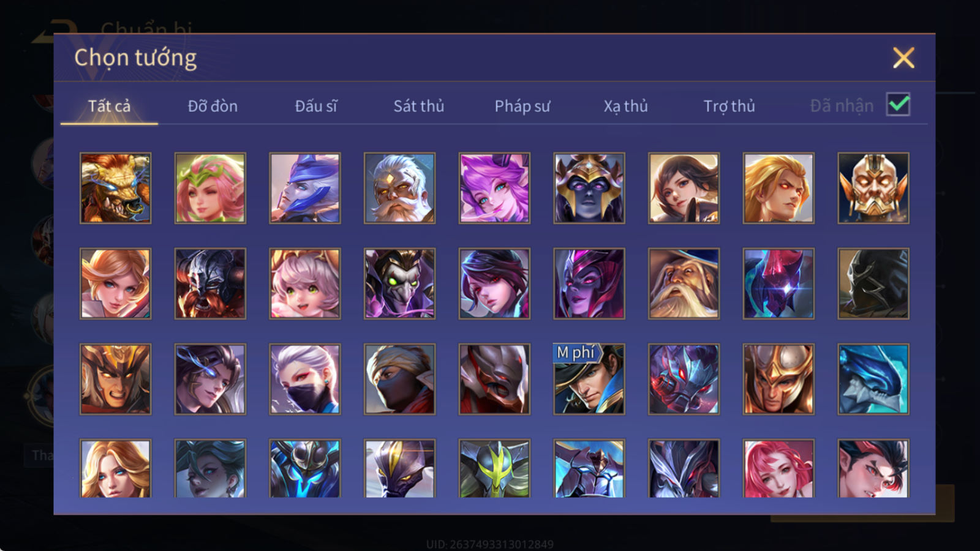The height and width of the screenshot is (551, 980).
Task: Show the Xạ thủ heroes tab
Action: [625, 106]
